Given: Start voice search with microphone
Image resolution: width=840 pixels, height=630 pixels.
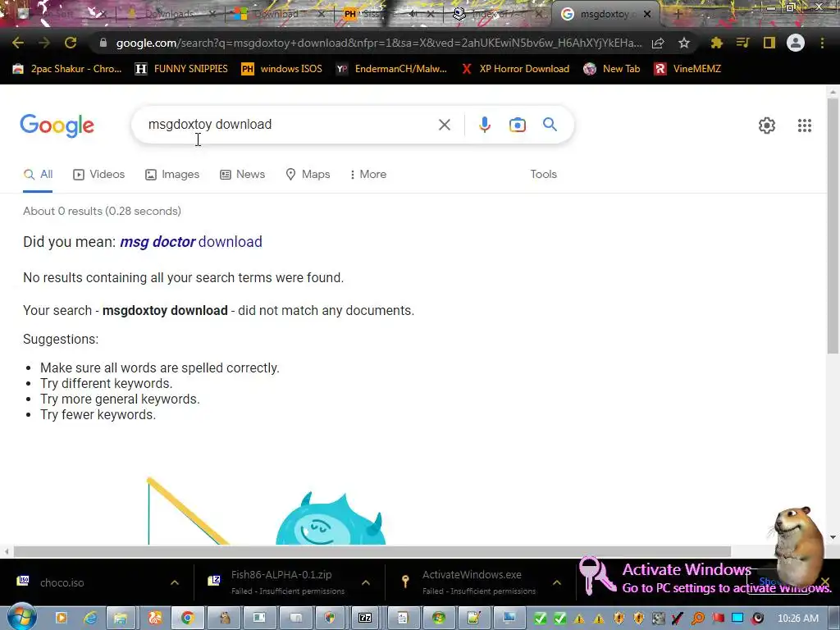Looking at the screenshot, I should click(x=484, y=125).
